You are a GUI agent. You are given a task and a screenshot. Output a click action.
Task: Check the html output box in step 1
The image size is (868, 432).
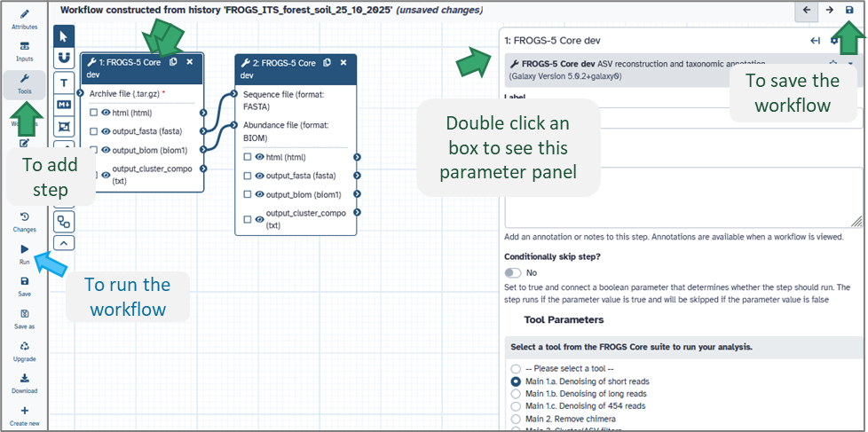pyautogui.click(x=93, y=113)
